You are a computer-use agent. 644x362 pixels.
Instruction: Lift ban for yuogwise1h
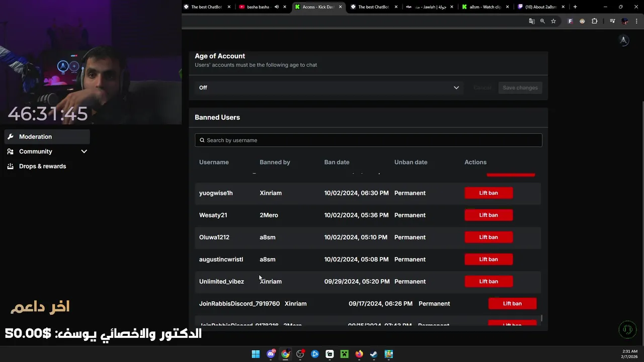pos(489,193)
